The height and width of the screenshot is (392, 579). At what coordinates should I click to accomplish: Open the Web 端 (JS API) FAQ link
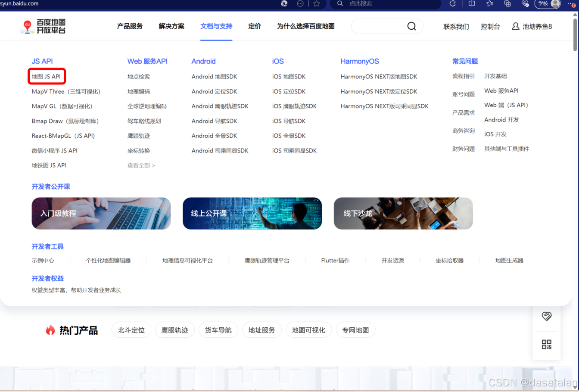(506, 105)
